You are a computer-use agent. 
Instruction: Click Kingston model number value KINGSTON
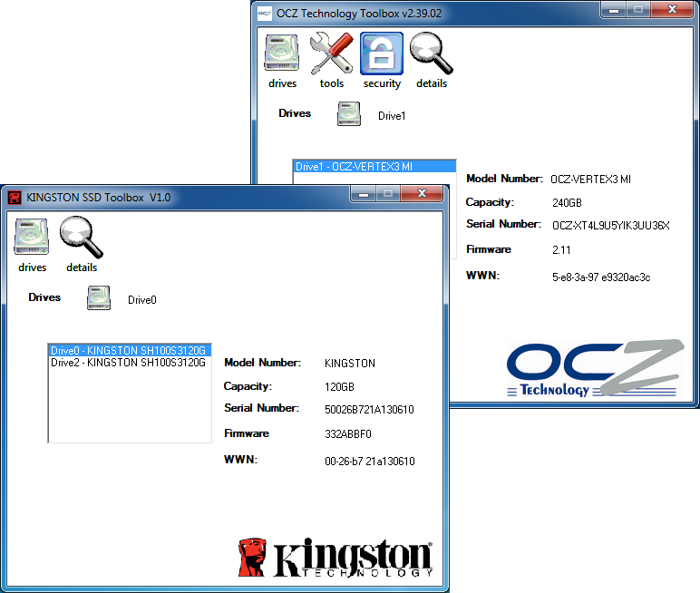pos(350,364)
